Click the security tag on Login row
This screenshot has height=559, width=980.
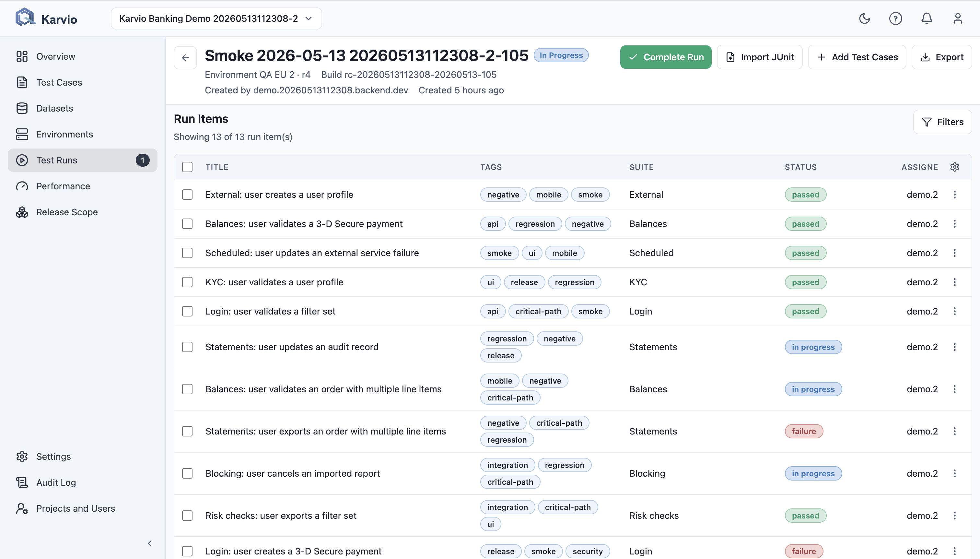(588, 551)
